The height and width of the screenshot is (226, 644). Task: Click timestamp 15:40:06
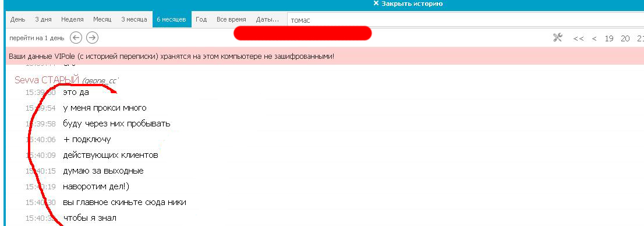pos(40,140)
